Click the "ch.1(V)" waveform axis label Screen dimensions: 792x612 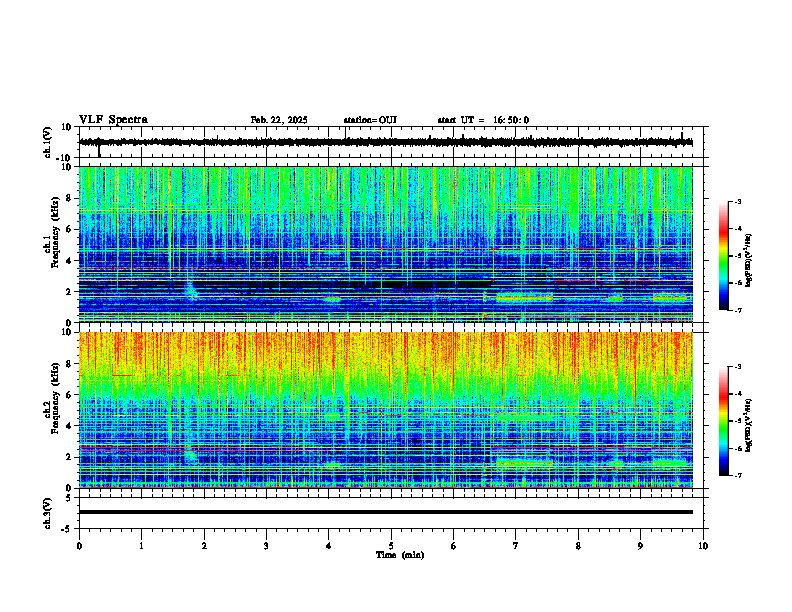click(48, 142)
